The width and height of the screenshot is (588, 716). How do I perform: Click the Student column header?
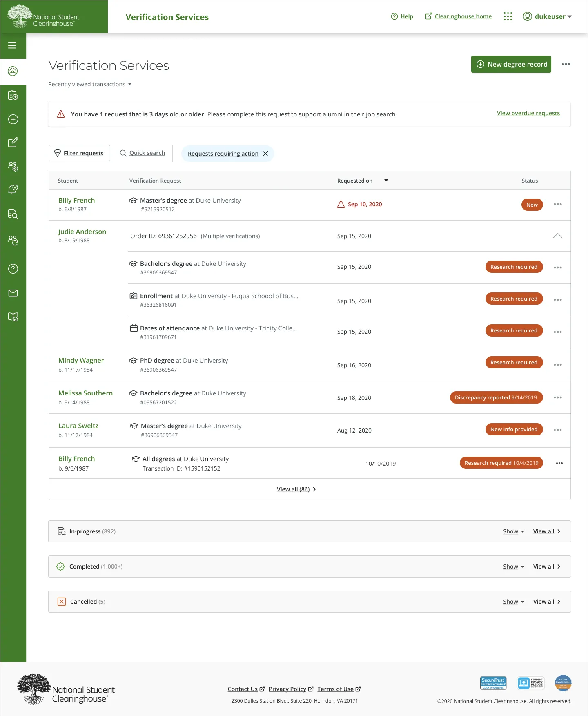68,181
